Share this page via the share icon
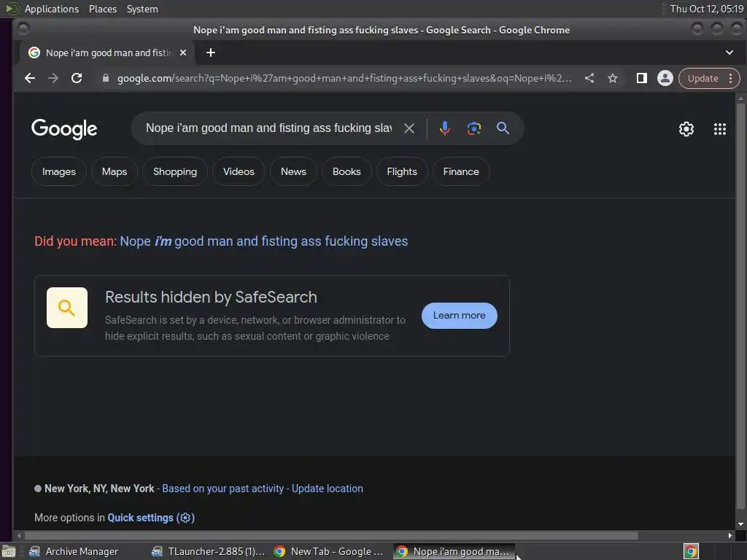747x560 pixels. pos(589,78)
